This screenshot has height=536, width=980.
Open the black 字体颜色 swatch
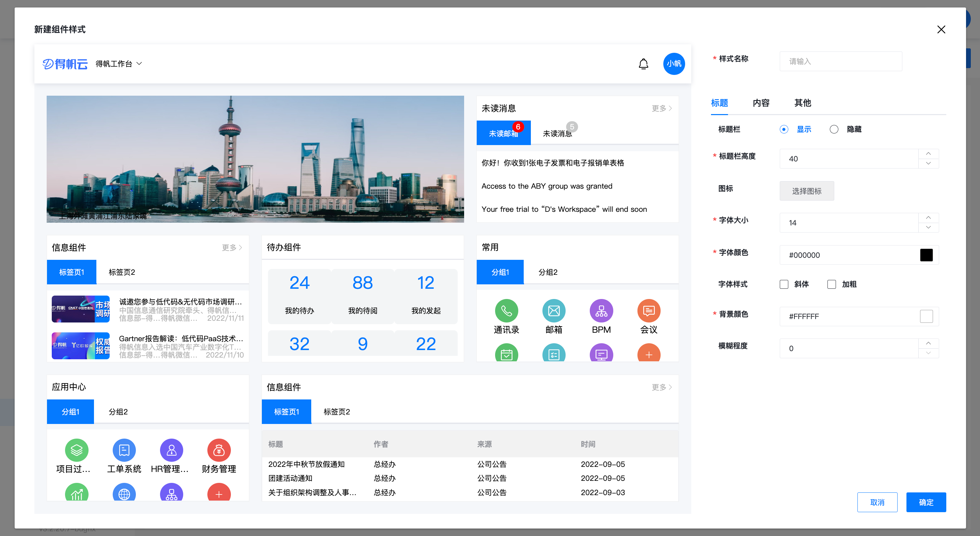coord(926,255)
